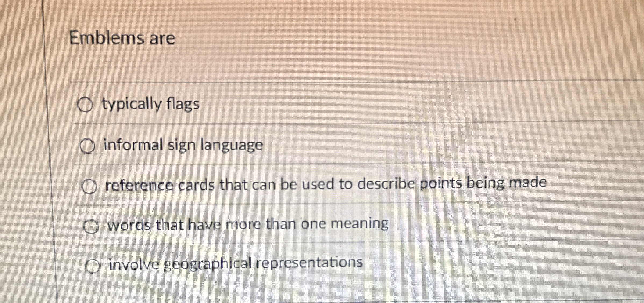Click the "informal sign language" answer text
This screenshot has height=303, width=644.
[183, 145]
